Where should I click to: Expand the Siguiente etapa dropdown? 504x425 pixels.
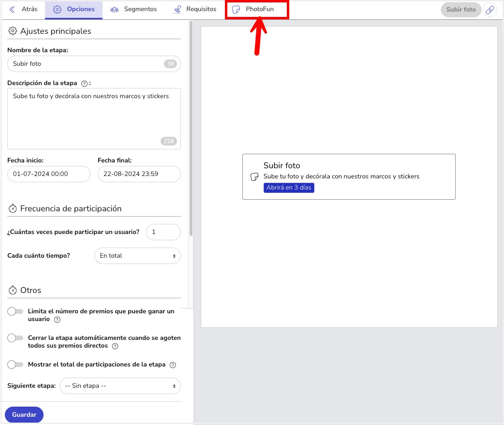pos(120,386)
